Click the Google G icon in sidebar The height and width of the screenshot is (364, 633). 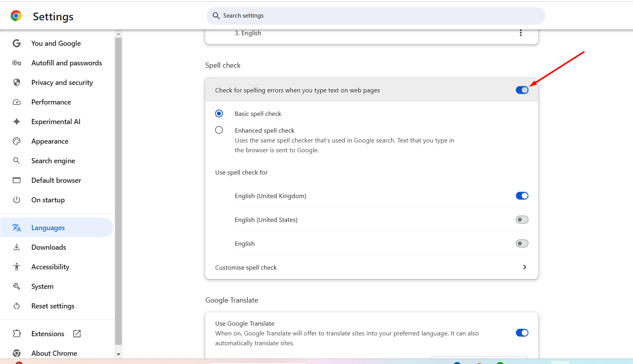pyautogui.click(x=16, y=43)
